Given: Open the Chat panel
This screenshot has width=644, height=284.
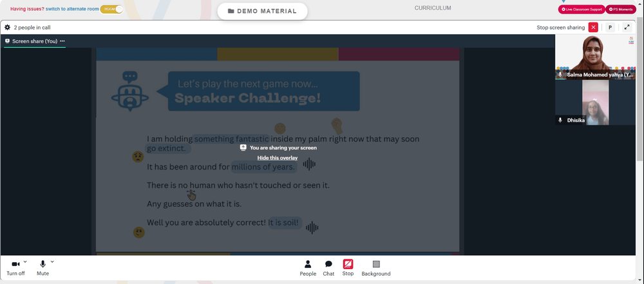Looking at the screenshot, I should 328,268.
